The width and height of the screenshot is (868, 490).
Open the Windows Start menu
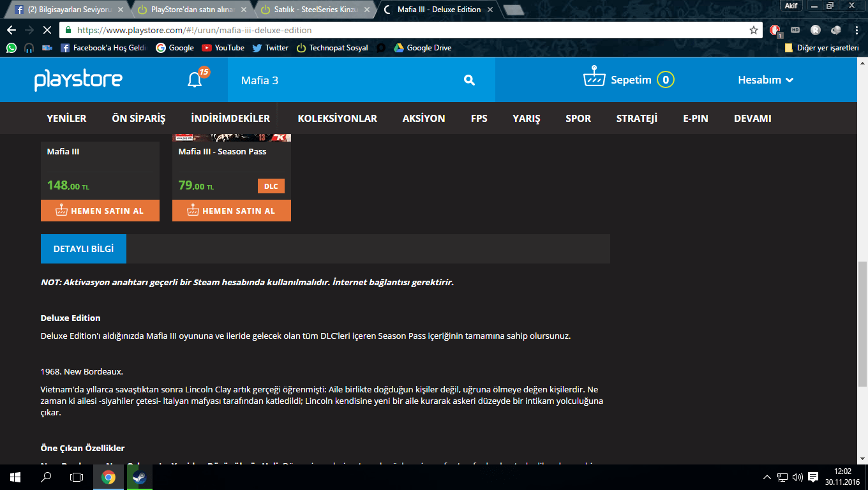click(15, 477)
